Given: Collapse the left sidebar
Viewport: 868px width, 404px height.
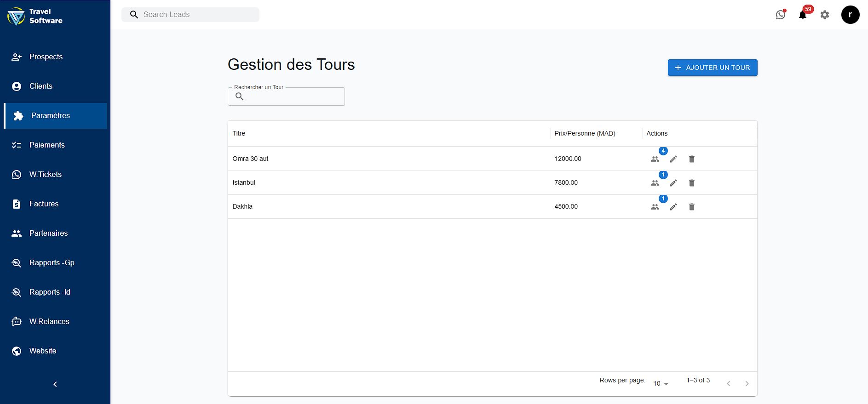Looking at the screenshot, I should point(55,384).
